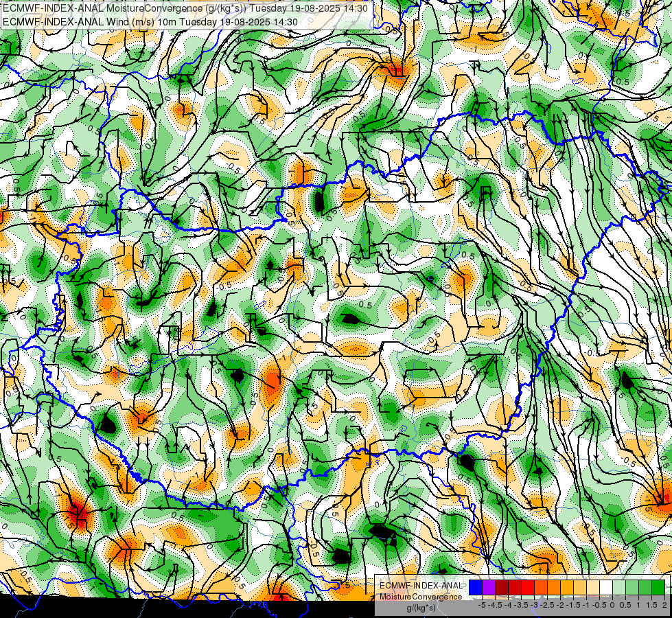Pick the legend swatch between -3 and -2.5
The height and width of the screenshot is (618, 672).
pyautogui.click(x=541, y=587)
